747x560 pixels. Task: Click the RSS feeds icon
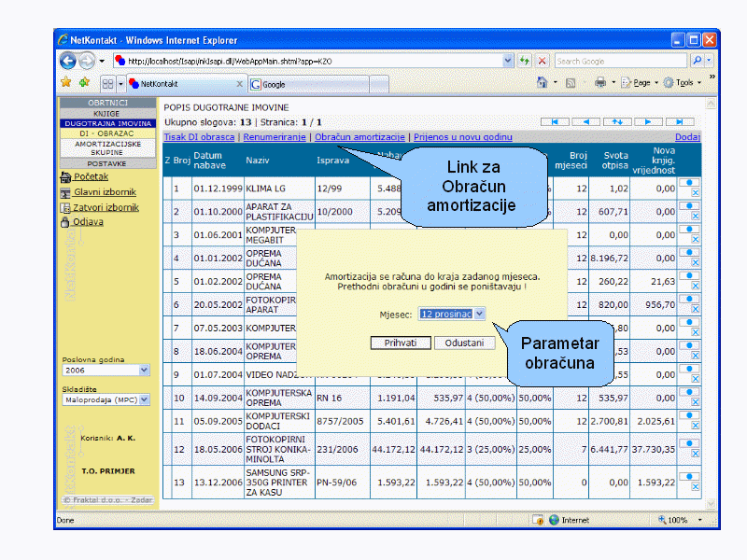click(x=571, y=83)
